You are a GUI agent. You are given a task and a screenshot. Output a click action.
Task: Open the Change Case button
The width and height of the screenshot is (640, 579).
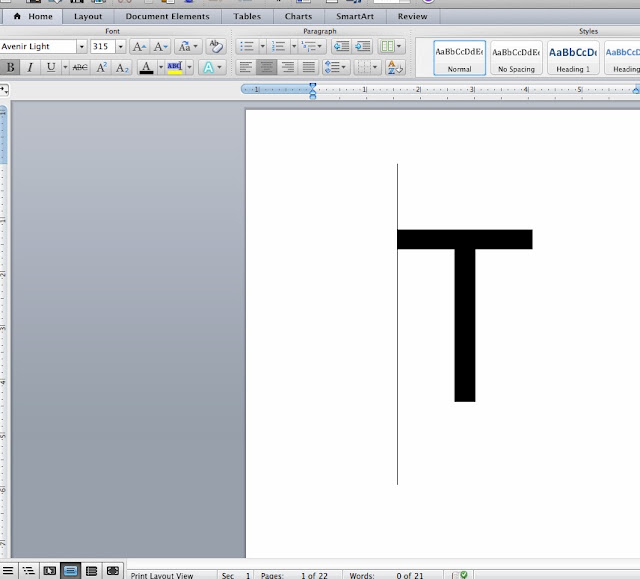click(188, 47)
